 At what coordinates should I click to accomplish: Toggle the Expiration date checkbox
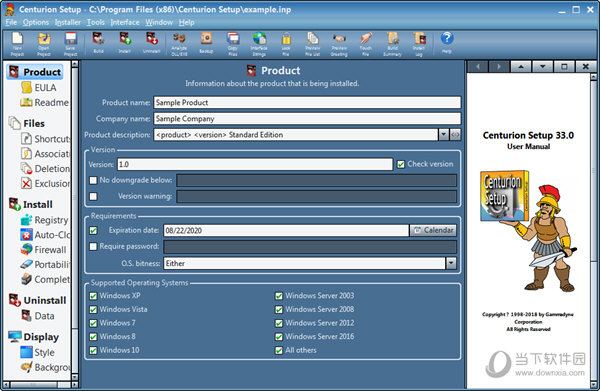(93, 230)
